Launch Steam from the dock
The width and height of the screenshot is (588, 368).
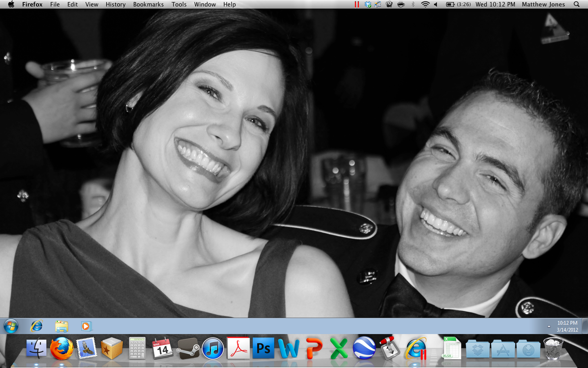[188, 349]
